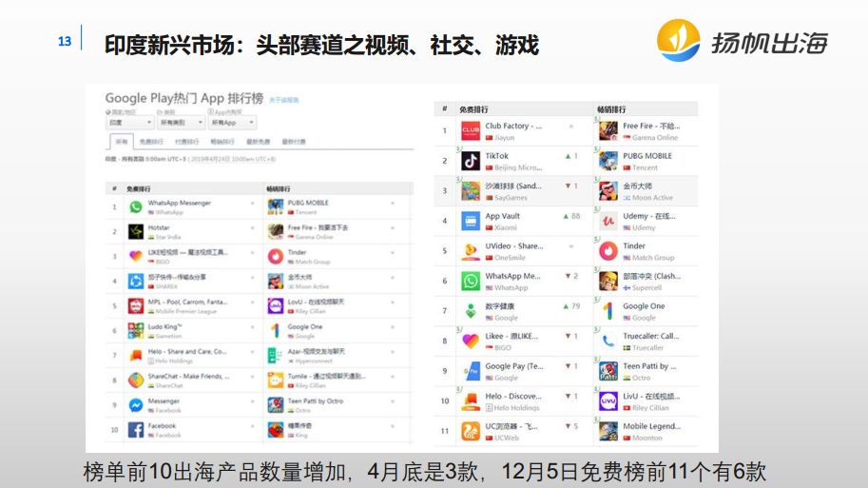Open the 所有类别 category dropdown
The image size is (868, 488).
(x=181, y=123)
